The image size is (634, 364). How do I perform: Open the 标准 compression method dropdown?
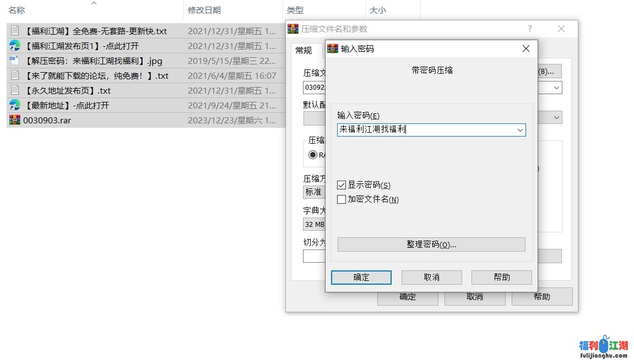[x=314, y=192]
